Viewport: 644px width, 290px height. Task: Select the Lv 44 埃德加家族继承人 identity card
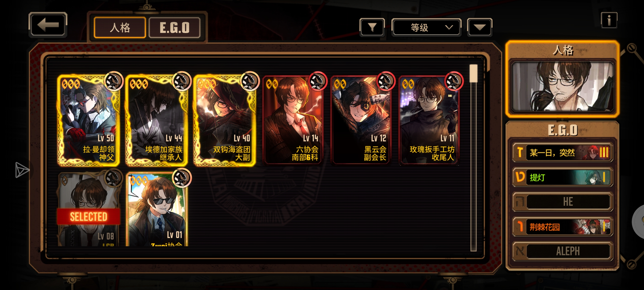(156, 120)
